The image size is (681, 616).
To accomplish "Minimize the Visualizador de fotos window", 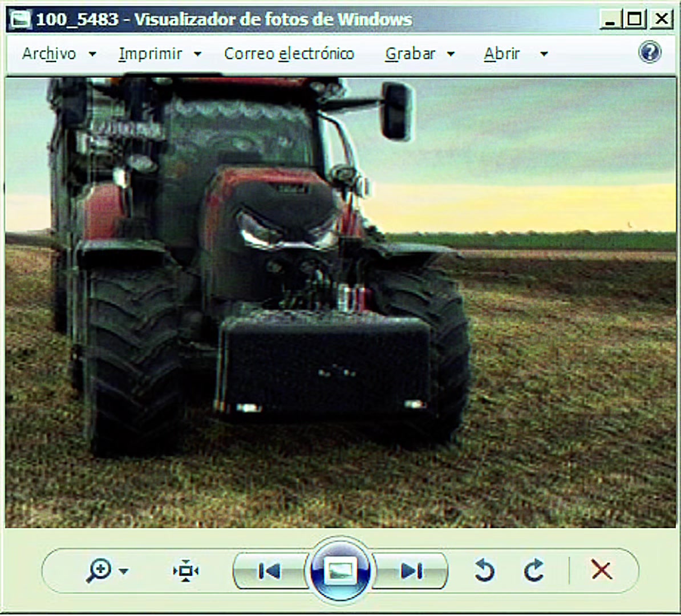I will point(610,19).
